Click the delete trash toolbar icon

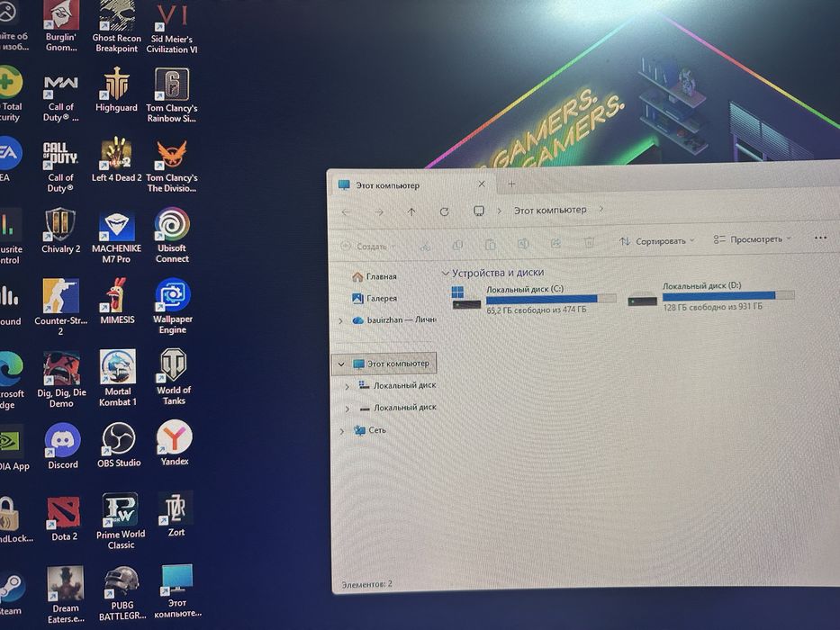[x=589, y=243]
